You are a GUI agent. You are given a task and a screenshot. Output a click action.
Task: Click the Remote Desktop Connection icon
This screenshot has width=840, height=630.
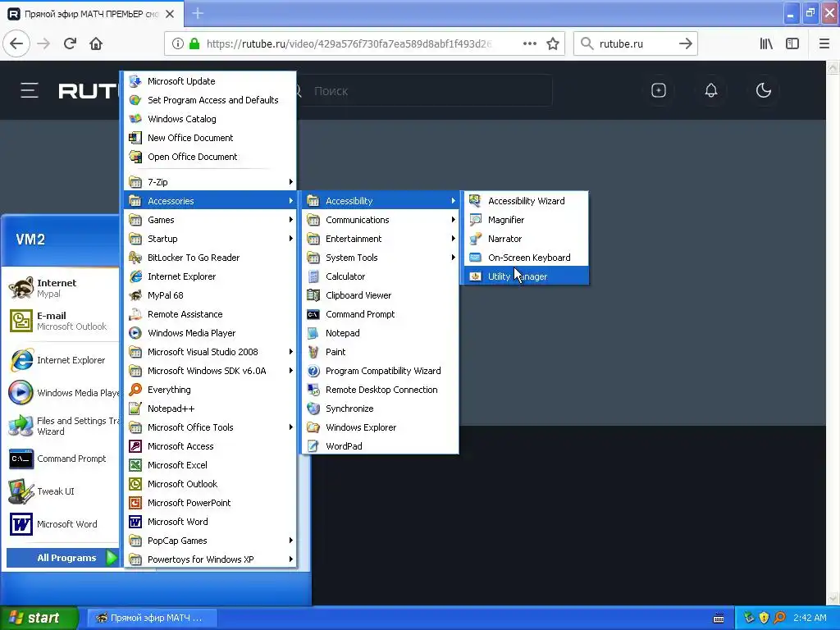click(313, 390)
